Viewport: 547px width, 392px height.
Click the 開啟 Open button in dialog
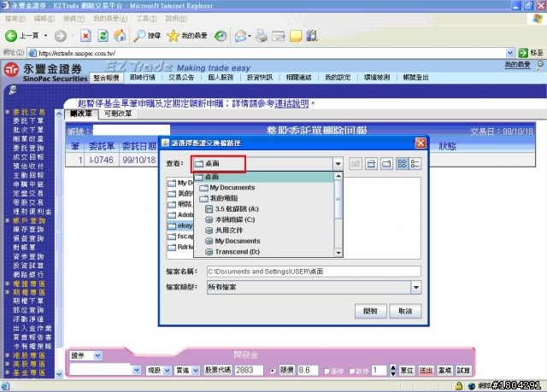tap(370, 311)
